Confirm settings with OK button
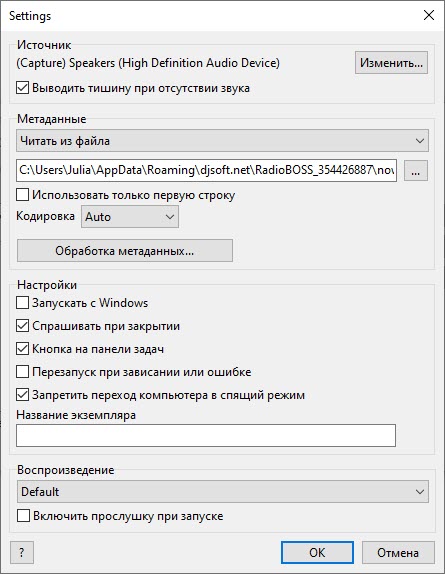This screenshot has width=445, height=574. pyautogui.click(x=317, y=552)
